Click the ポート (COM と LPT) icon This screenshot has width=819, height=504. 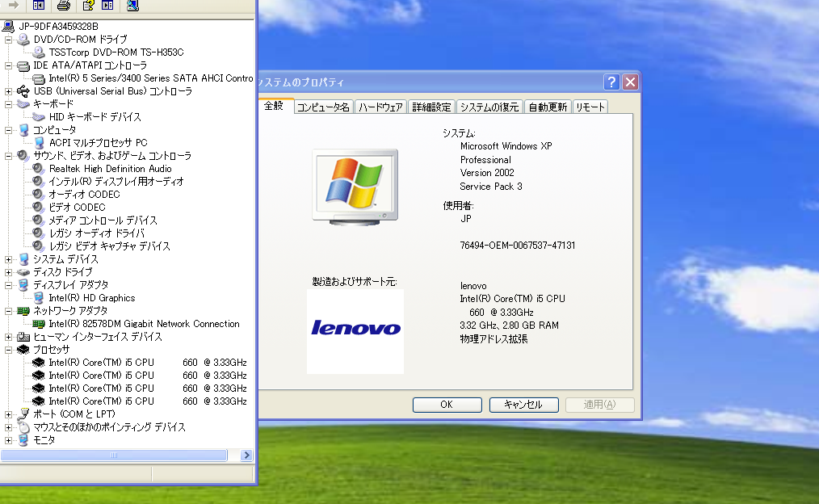coord(23,414)
